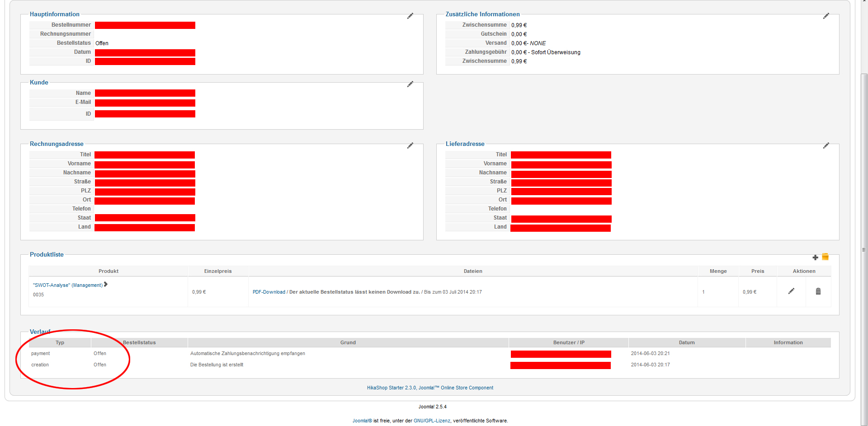Edit the Rechnungsadresse via its pencil icon
868x426 pixels.
point(410,145)
